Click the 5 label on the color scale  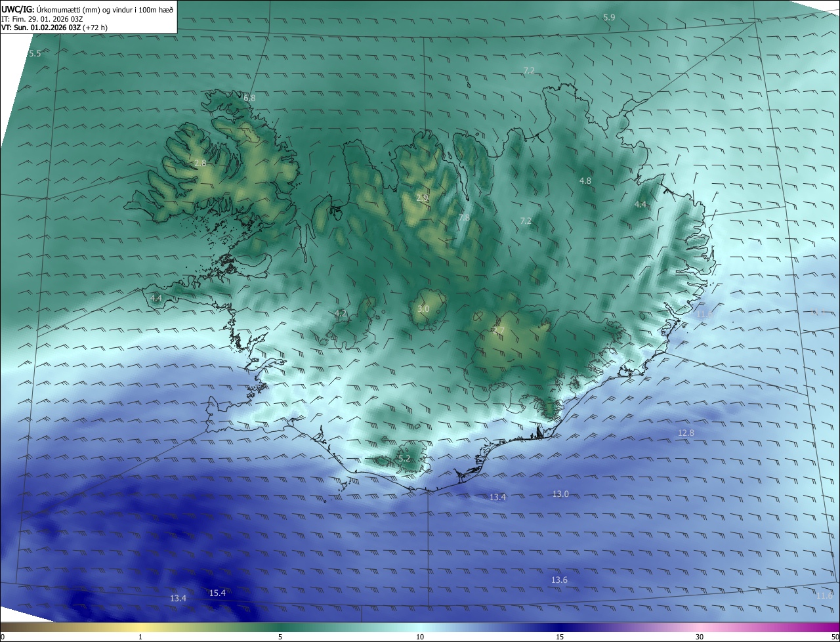(280, 637)
